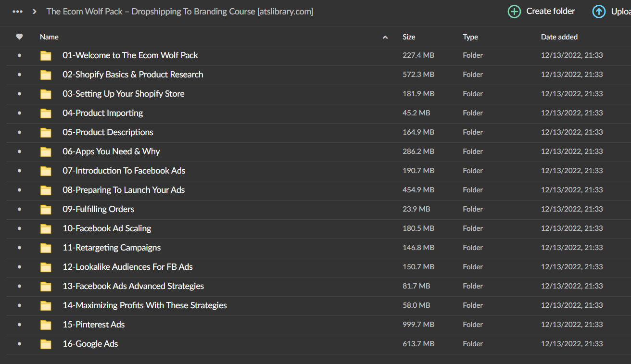
Task: Click the 572.3 MB size value
Action: (418, 75)
